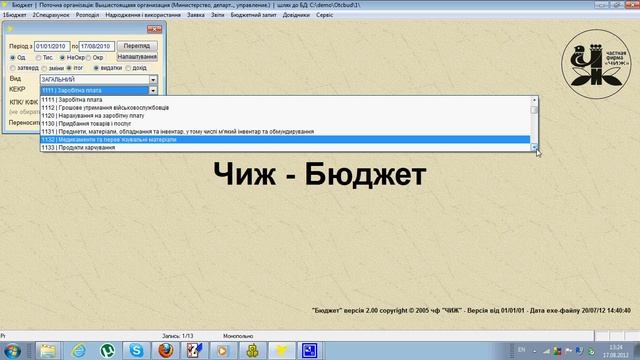Click the "Перегляд" button
This screenshot has width=640, height=360.
coord(137,46)
